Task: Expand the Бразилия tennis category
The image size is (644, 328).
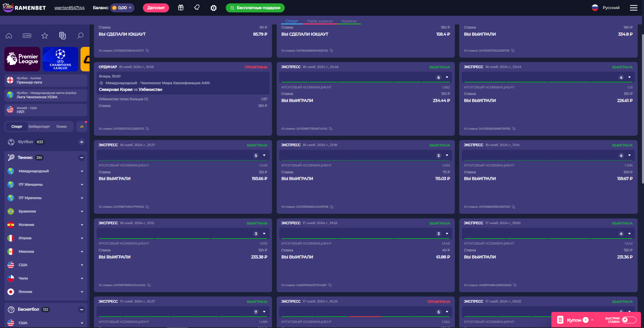Action: tap(82, 211)
